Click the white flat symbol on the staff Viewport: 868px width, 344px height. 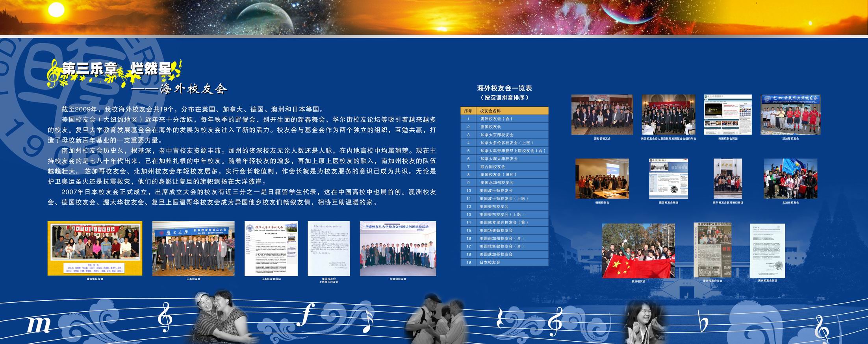pos(703,322)
